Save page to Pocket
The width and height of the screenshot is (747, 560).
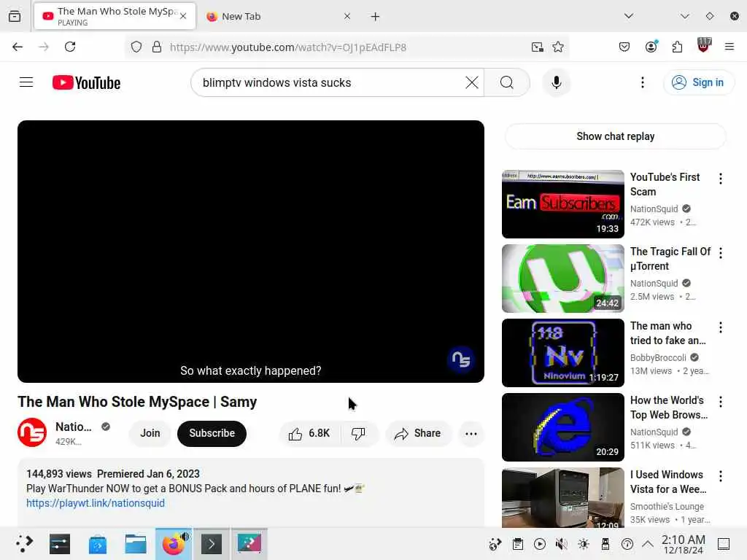[x=624, y=47]
